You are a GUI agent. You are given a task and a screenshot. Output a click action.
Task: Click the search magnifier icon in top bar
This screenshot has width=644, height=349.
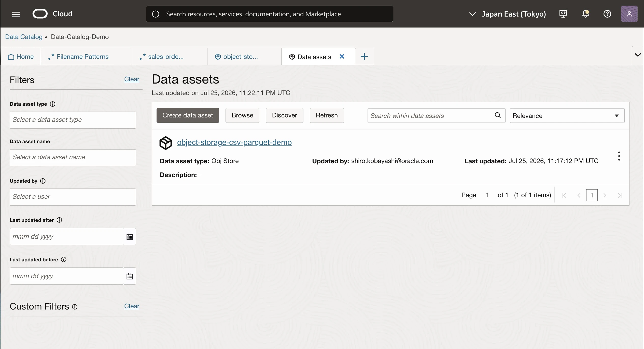(x=156, y=14)
